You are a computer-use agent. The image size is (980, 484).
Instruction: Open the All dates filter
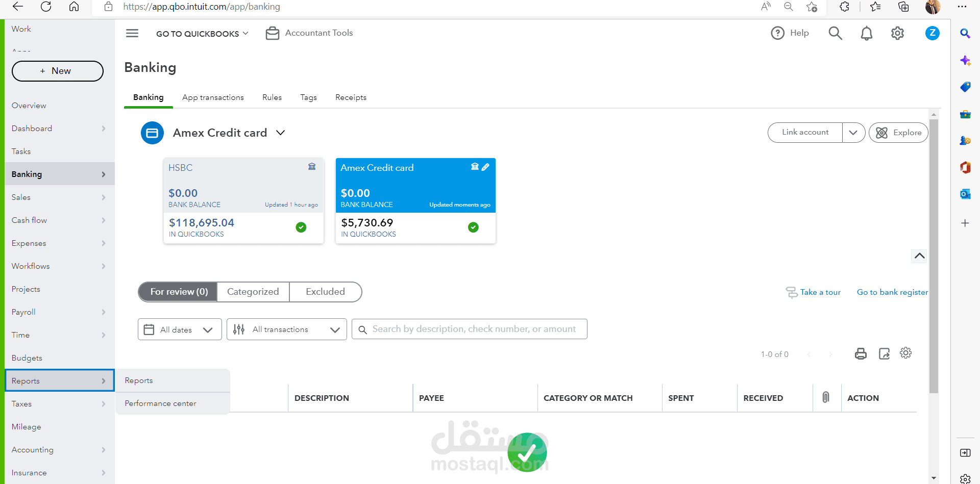tap(180, 329)
